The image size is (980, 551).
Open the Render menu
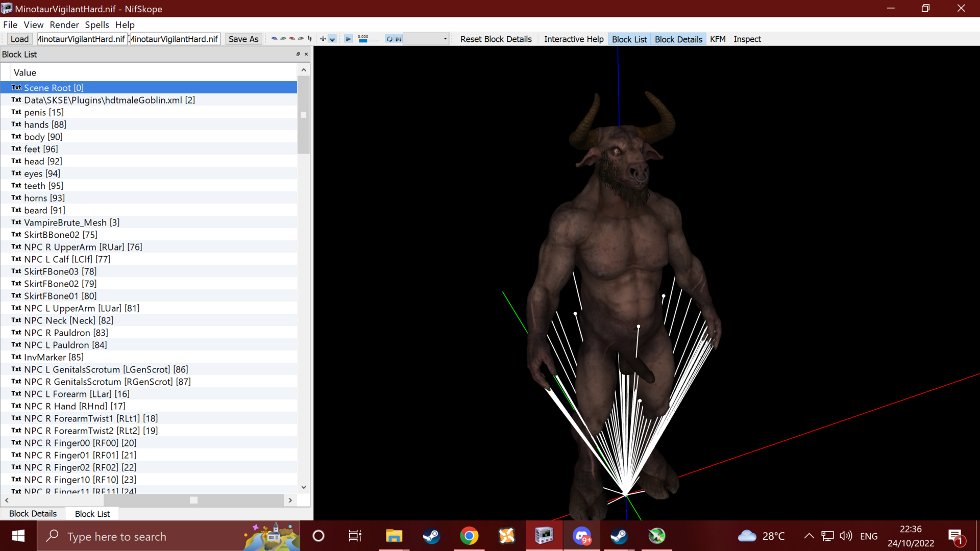pos(64,24)
